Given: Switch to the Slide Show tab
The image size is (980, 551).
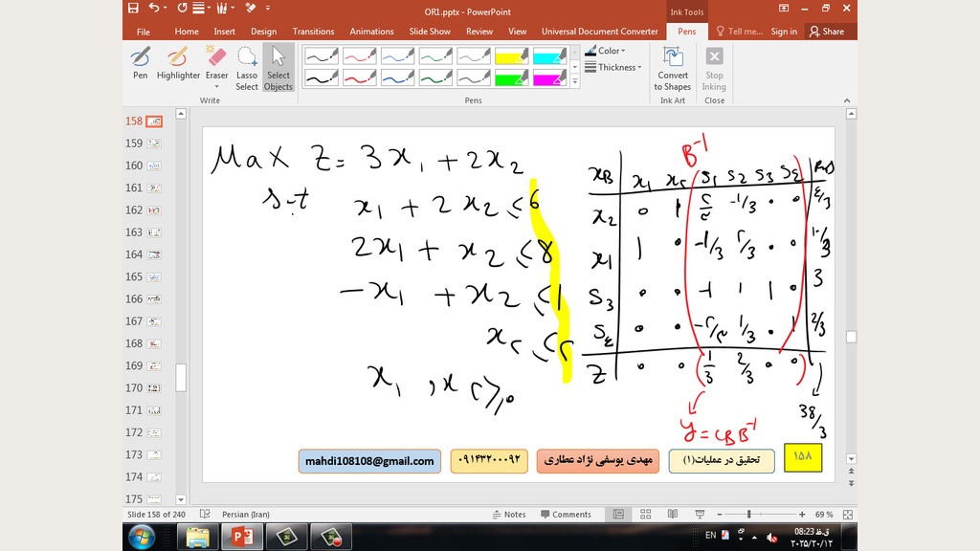Looking at the screenshot, I should coord(430,32).
